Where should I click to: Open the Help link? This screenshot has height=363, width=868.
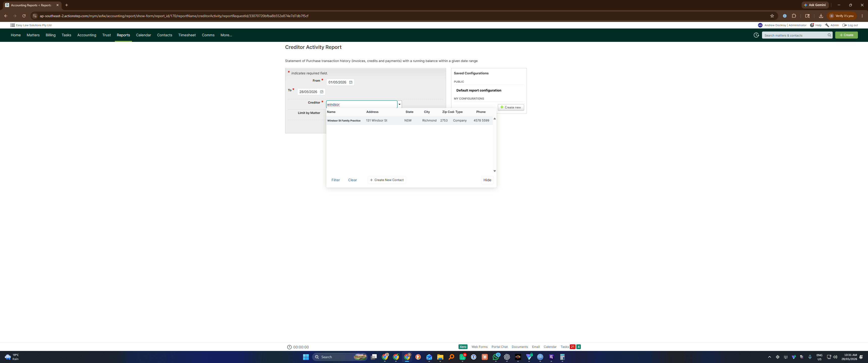click(x=816, y=25)
